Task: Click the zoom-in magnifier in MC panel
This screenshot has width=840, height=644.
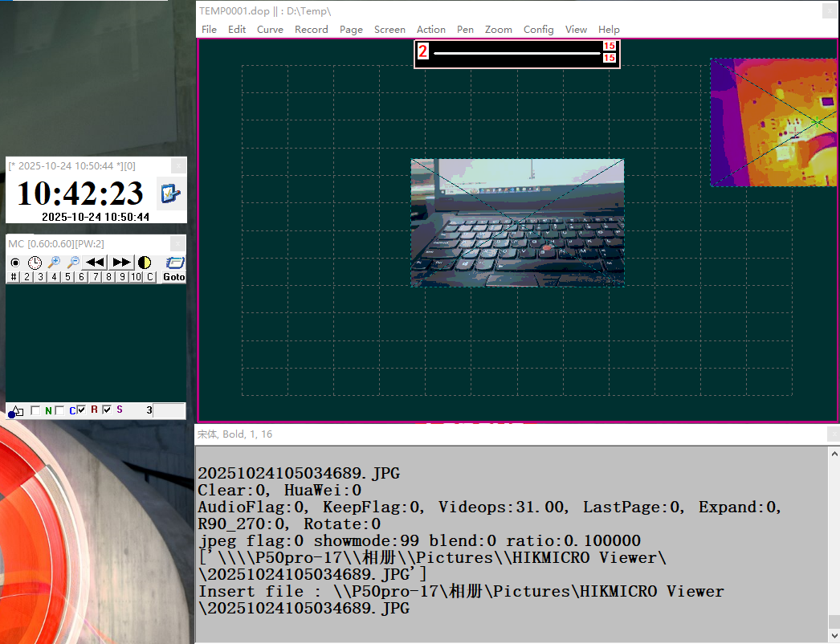Action: tap(54, 263)
